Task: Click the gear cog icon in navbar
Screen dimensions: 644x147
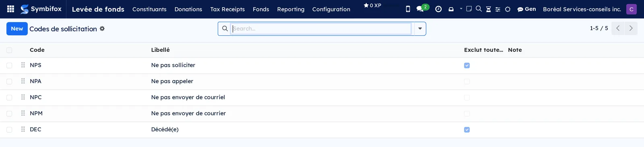Action: [x=508, y=9]
